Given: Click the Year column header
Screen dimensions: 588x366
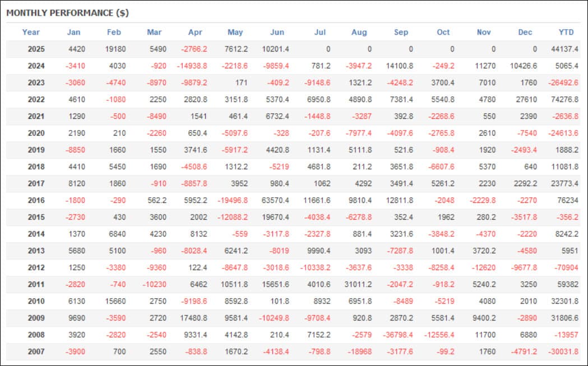Looking at the screenshot, I should click(x=31, y=33).
